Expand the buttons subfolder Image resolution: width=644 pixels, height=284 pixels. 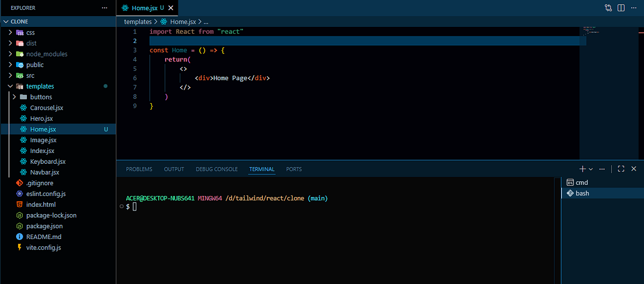tap(58, 97)
